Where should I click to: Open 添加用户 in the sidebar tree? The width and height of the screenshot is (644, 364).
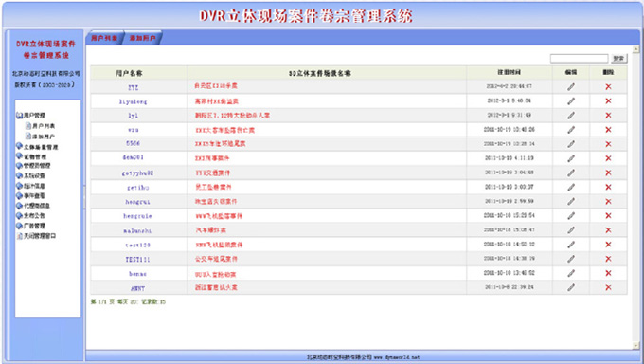point(44,136)
